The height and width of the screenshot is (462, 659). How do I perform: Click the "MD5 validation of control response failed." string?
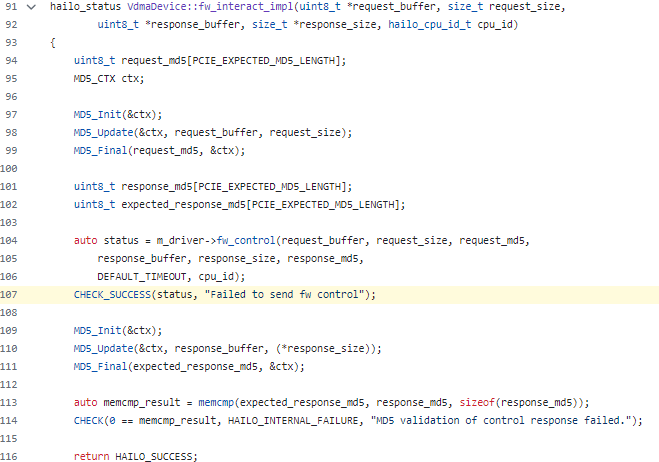520,420
